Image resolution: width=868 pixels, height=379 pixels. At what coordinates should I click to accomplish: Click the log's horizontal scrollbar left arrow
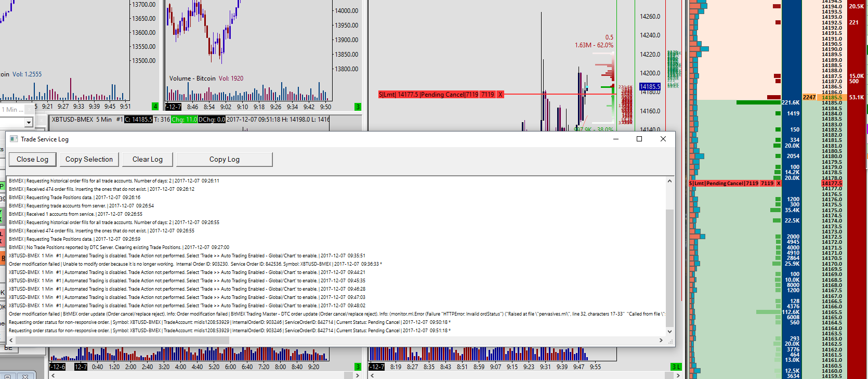11,341
